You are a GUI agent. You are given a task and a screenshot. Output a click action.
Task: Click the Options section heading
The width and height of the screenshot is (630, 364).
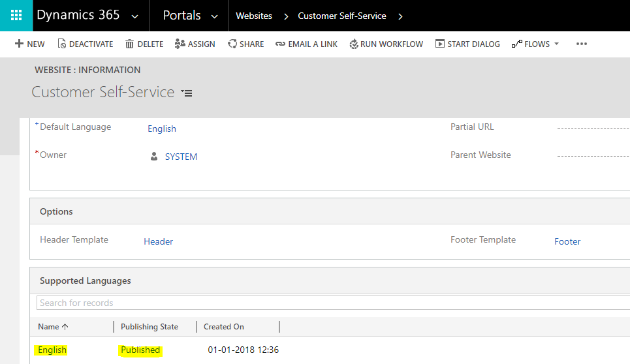pyautogui.click(x=56, y=211)
